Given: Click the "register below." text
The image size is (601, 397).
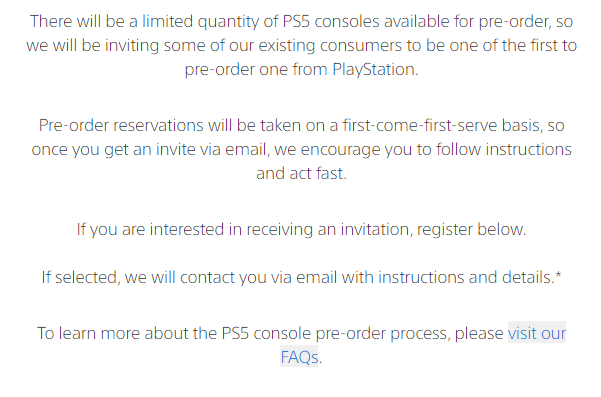Looking at the screenshot, I should [x=471, y=230].
